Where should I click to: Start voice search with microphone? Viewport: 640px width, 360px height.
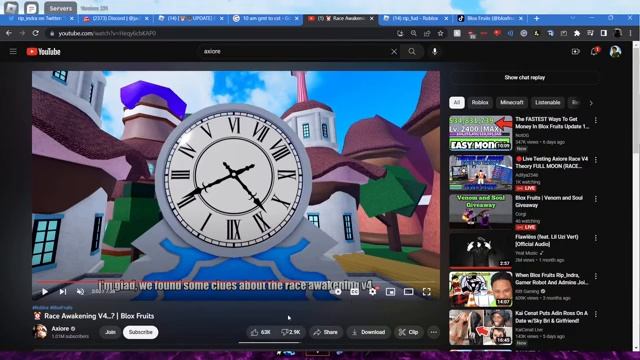(435, 51)
